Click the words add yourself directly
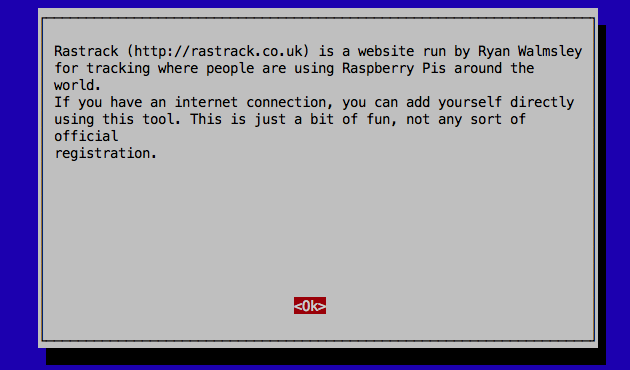Image resolution: width=630 pixels, height=370 pixels. click(x=490, y=102)
